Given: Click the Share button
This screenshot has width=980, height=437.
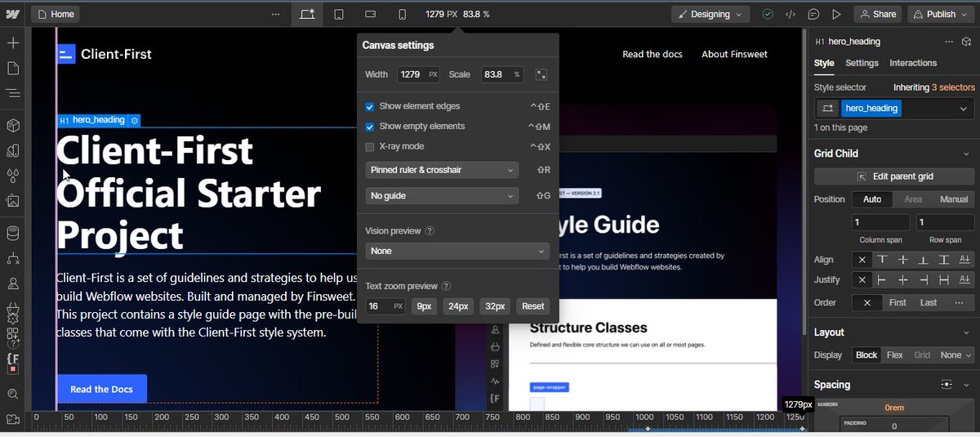Looking at the screenshot, I should coord(877,14).
